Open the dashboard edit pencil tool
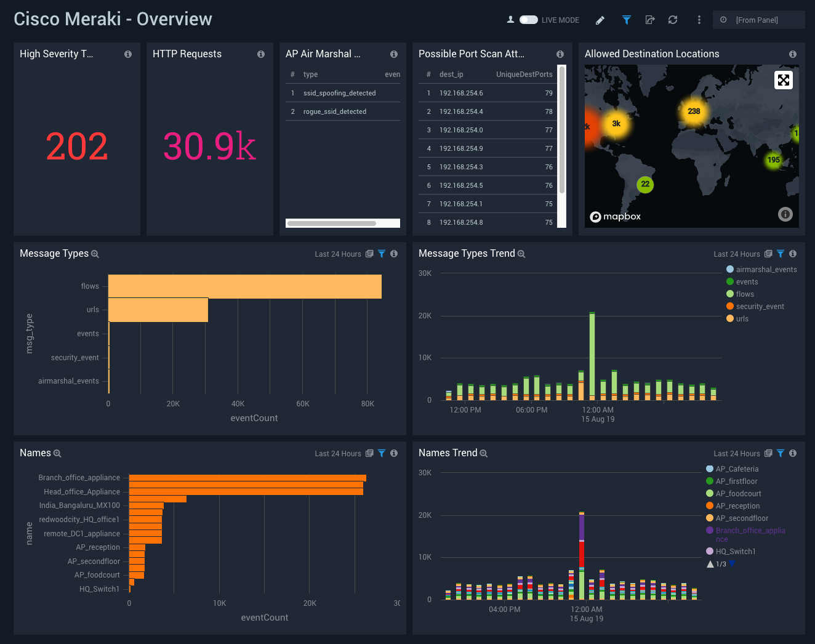 pos(600,20)
